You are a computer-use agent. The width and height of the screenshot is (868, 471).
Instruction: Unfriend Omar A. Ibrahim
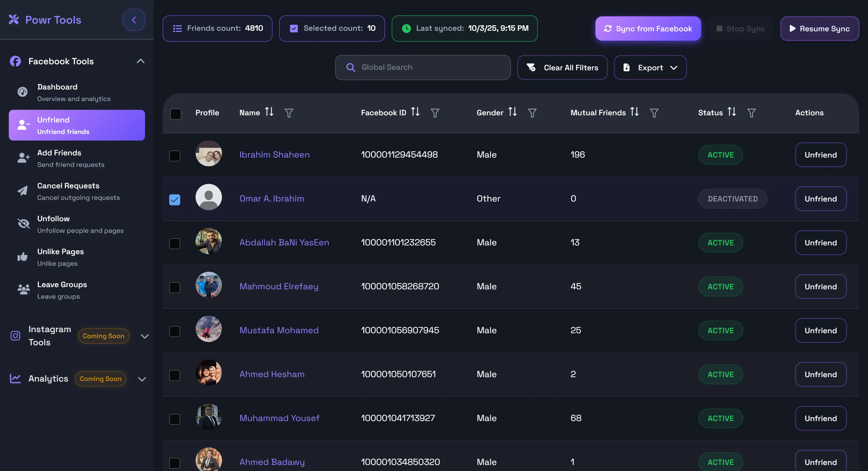tap(821, 199)
